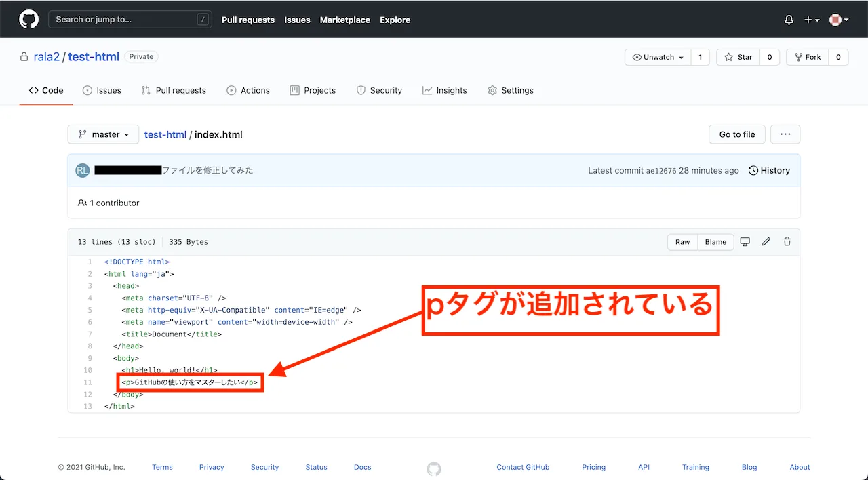Edit the file with pencil icon
This screenshot has width=868, height=480.
tap(766, 241)
